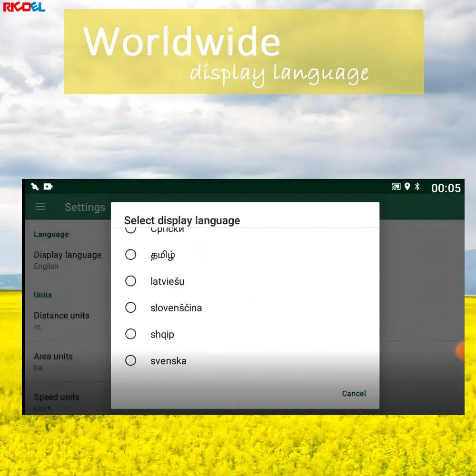Select the Tamil language radio button

[130, 255]
